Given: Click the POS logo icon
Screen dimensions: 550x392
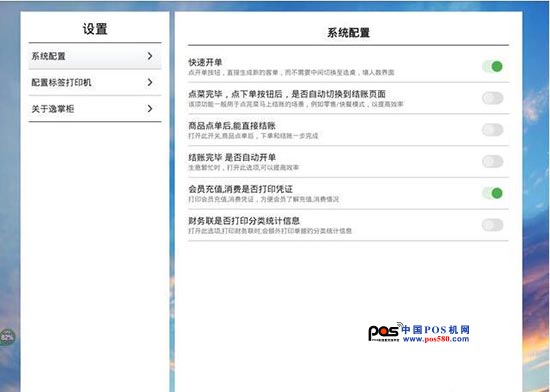Looking at the screenshot, I should coord(384,332).
